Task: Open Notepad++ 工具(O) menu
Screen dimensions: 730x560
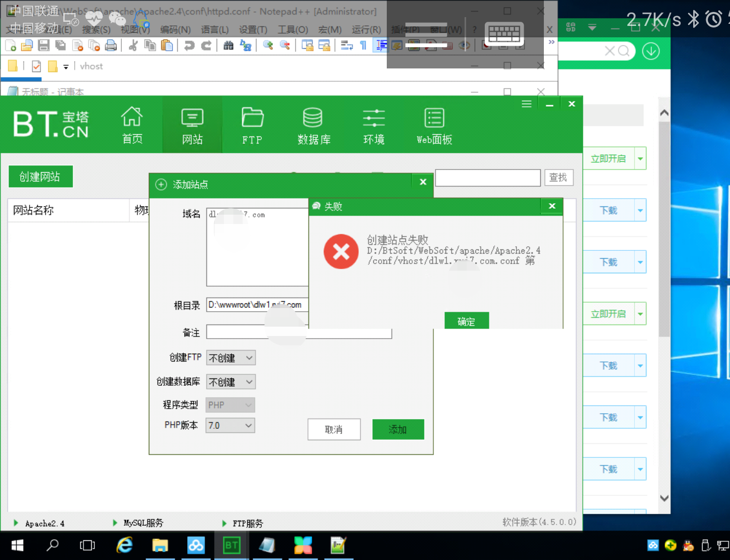Action: tap(293, 30)
